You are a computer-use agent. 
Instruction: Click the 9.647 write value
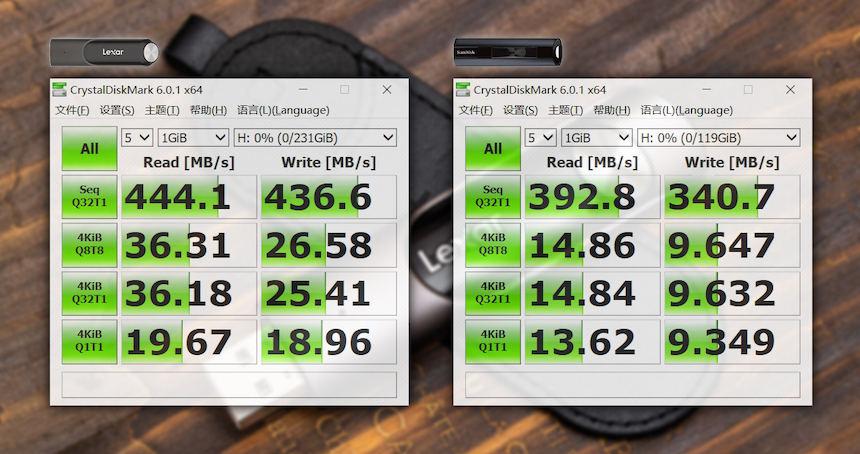click(732, 245)
